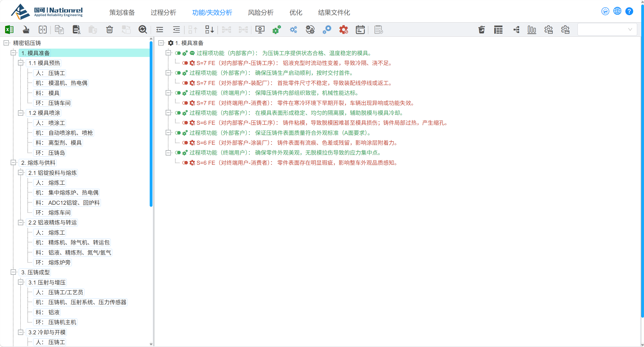The height and width of the screenshot is (347, 644).
Task: Switch to table view icon
Action: pos(498,30)
